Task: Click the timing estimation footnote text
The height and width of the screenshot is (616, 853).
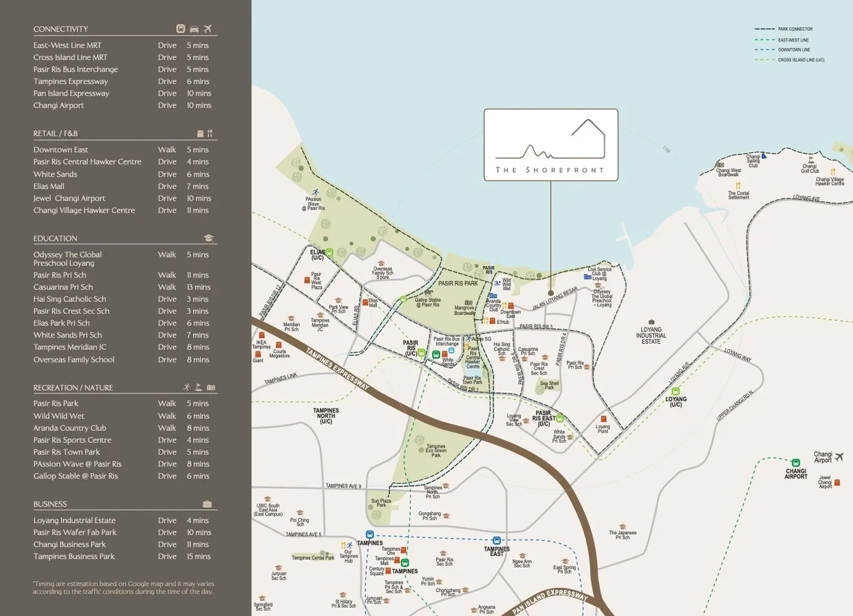Action: [x=123, y=588]
